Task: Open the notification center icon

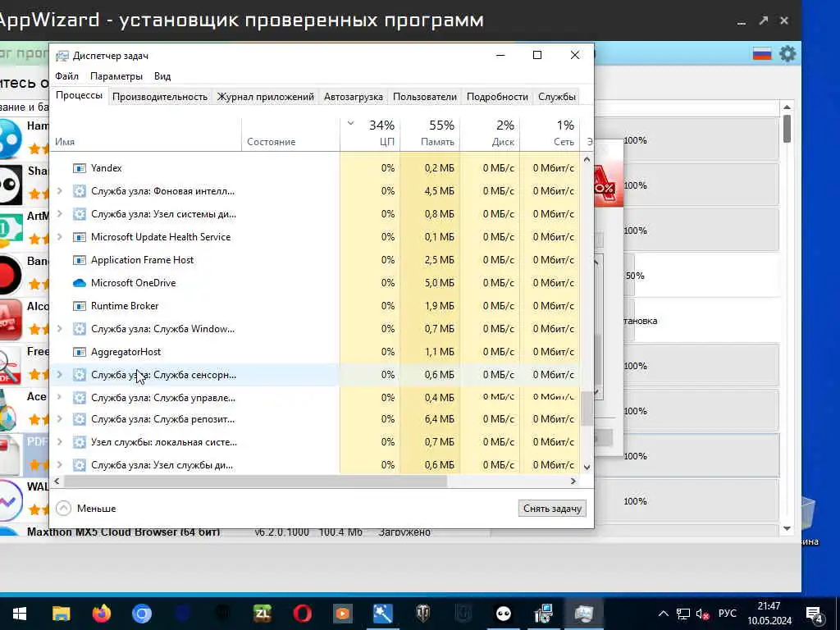Action: coord(815,614)
